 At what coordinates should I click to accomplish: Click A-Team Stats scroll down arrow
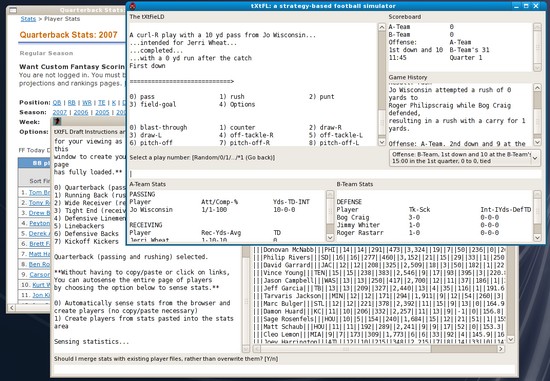click(330, 238)
